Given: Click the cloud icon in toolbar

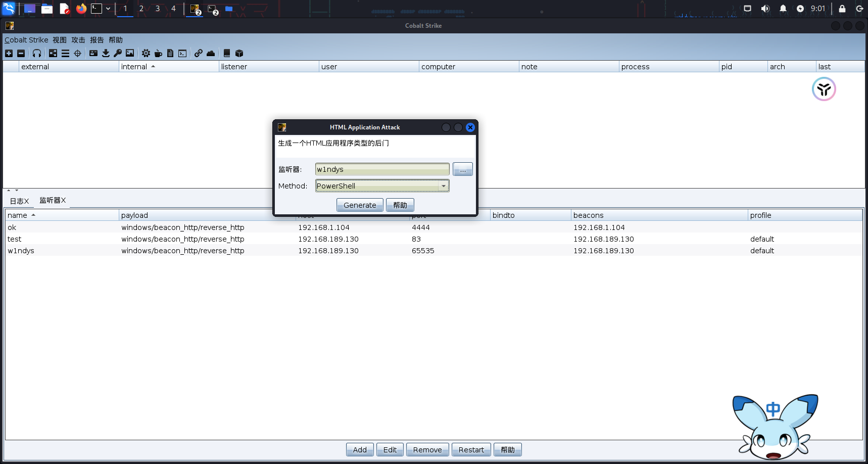Looking at the screenshot, I should (x=211, y=53).
